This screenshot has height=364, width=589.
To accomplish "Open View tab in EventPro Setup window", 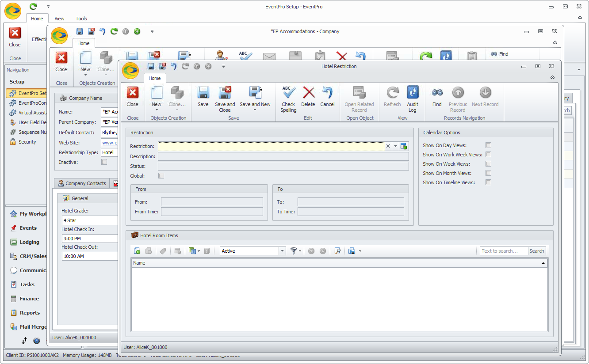I will (x=59, y=19).
